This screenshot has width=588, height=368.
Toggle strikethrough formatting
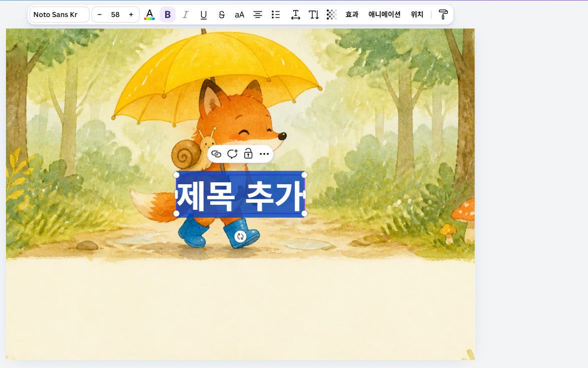(221, 15)
